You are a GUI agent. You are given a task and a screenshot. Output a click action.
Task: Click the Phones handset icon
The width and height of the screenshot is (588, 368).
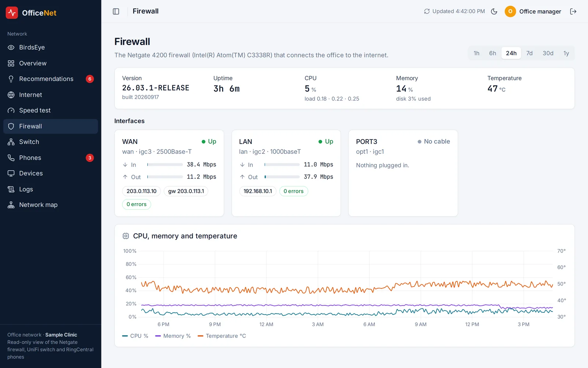point(11,158)
